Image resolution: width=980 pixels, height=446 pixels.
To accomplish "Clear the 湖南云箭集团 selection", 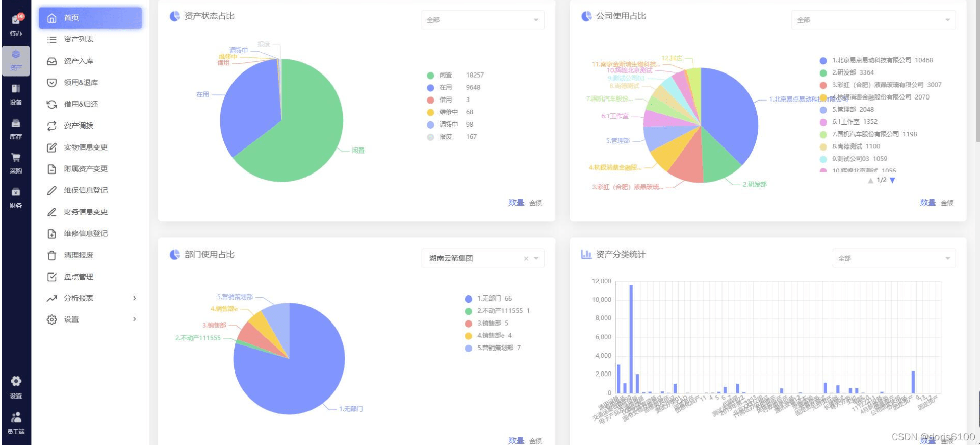I will [x=526, y=259].
